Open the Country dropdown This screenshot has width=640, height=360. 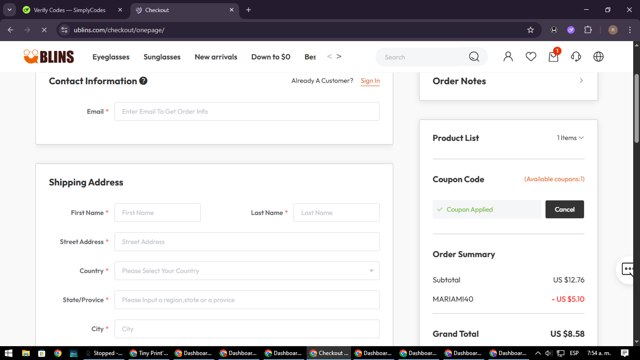[x=247, y=271]
